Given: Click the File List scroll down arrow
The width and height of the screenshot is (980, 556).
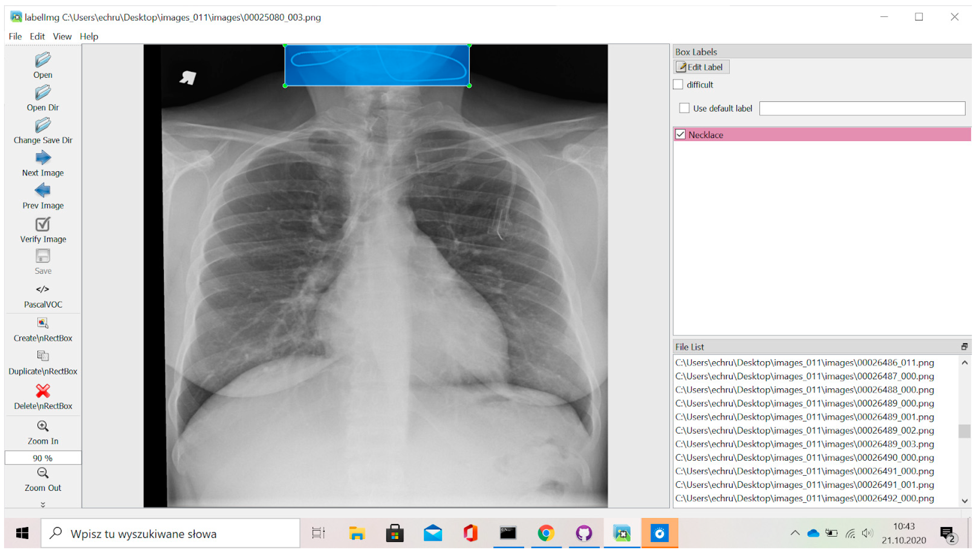Looking at the screenshot, I should (965, 501).
